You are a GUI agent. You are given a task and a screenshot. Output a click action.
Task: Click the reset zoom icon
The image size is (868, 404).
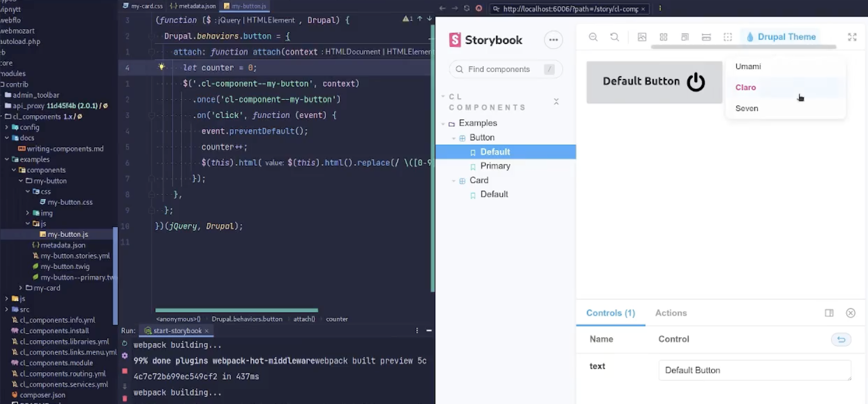(615, 37)
